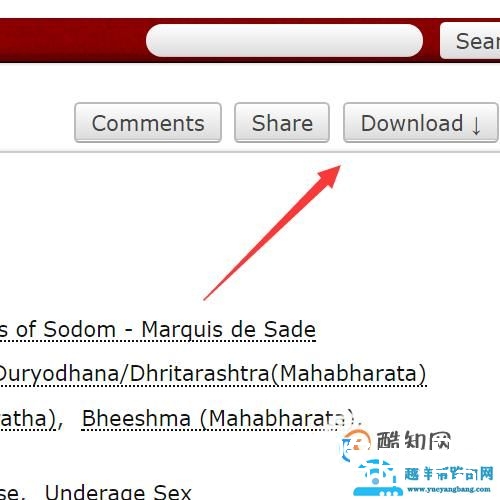Click the blue Chinese watermark text
The width and height of the screenshot is (500, 500).
coord(449,474)
